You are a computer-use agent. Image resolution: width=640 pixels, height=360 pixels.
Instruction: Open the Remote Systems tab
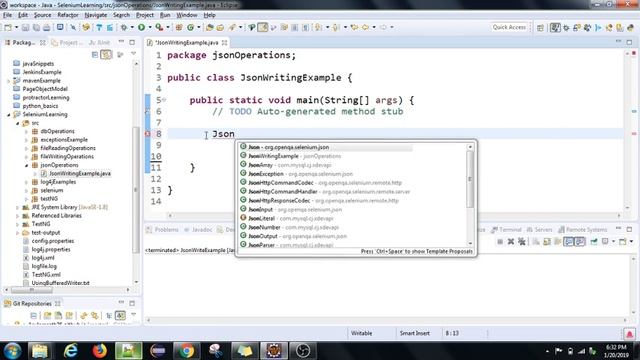click(x=582, y=230)
